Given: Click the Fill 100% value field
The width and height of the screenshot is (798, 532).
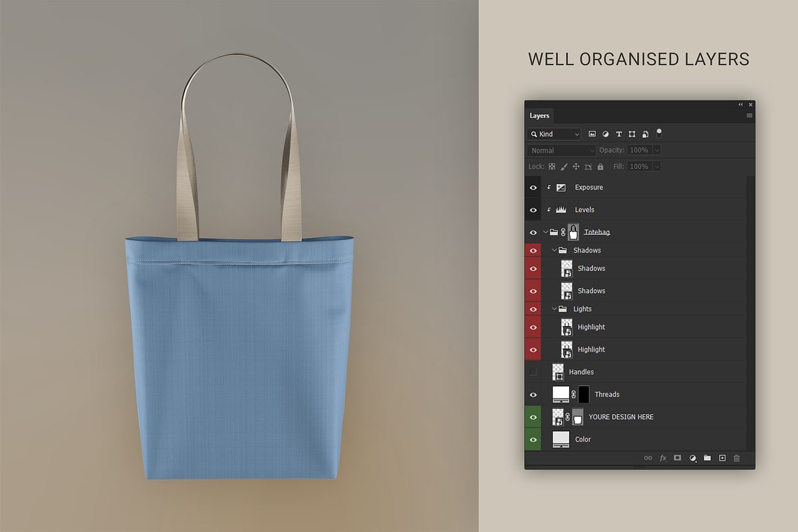Looking at the screenshot, I should tap(639, 166).
